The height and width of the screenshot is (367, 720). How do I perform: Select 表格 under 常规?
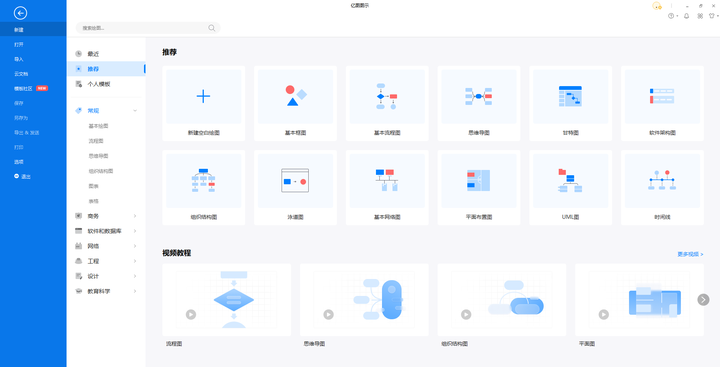pos(93,201)
